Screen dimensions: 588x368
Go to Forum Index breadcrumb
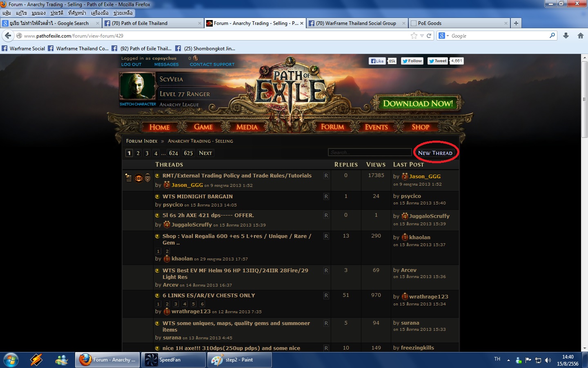142,141
